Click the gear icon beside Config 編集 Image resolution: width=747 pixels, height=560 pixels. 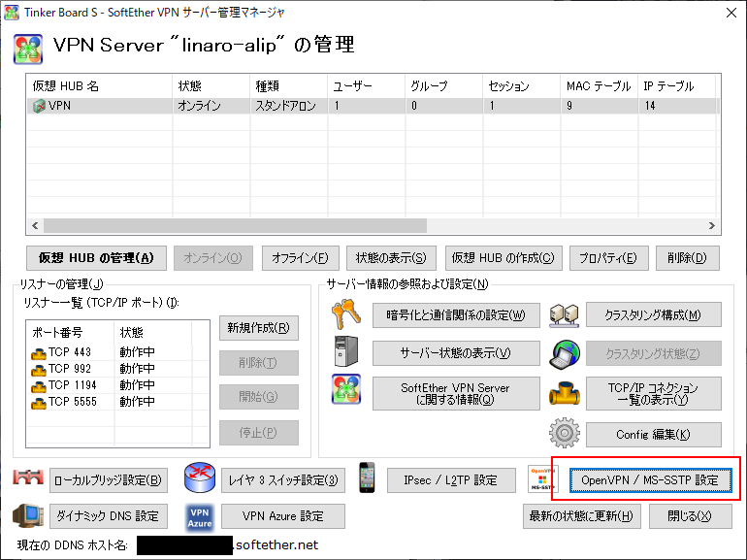tap(565, 433)
